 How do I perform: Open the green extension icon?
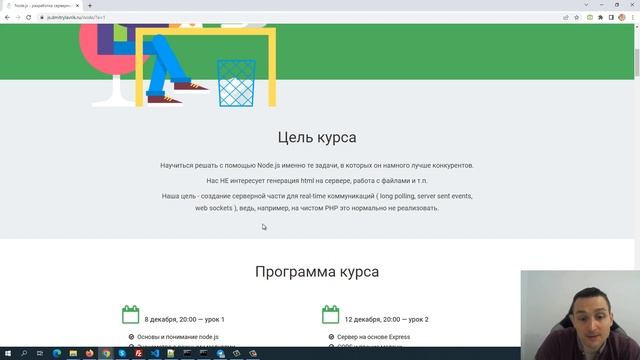[590, 18]
